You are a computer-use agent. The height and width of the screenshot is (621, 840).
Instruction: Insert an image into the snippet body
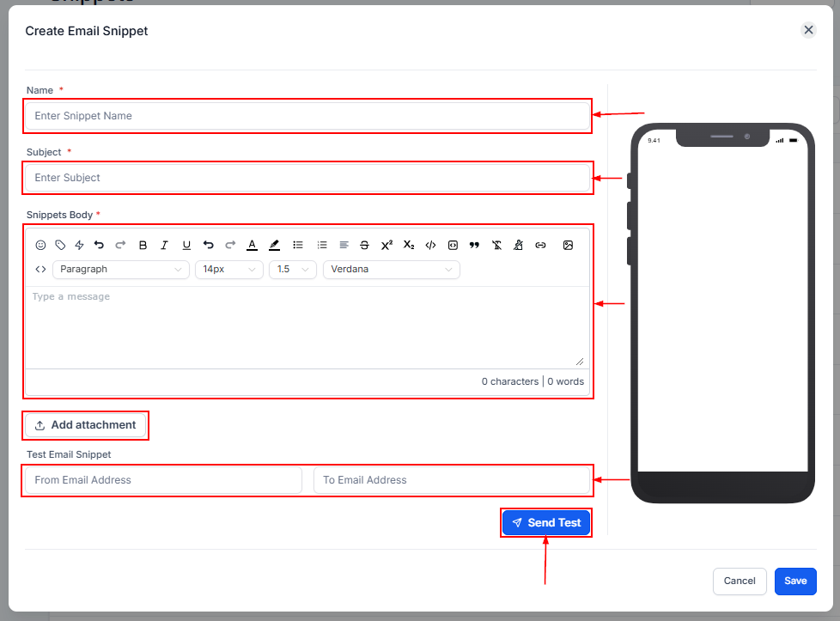[x=568, y=245]
